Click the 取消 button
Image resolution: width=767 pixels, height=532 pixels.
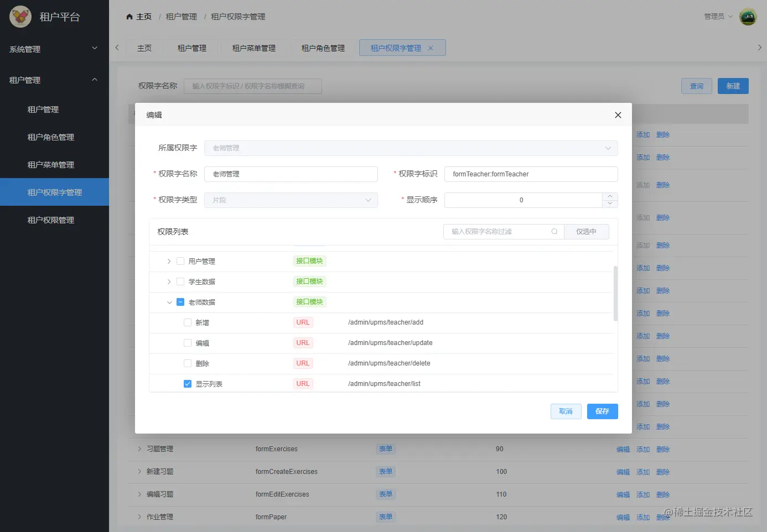566,411
